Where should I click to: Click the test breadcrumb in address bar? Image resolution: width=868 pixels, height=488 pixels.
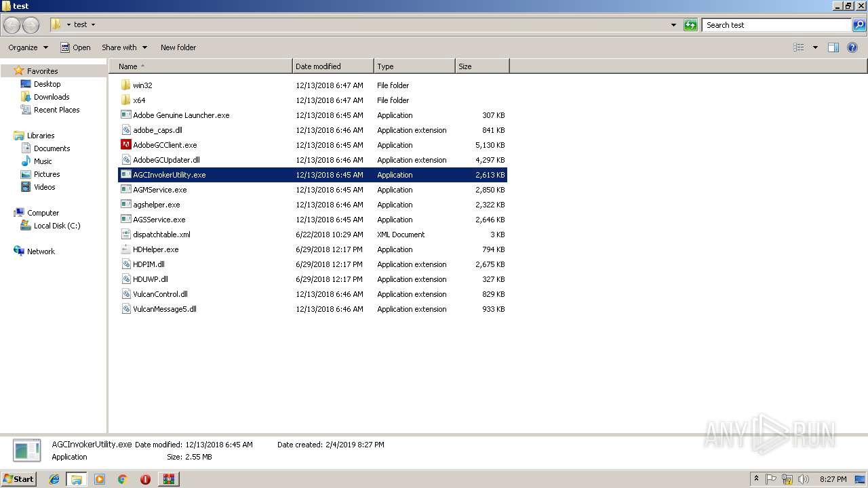[81, 25]
